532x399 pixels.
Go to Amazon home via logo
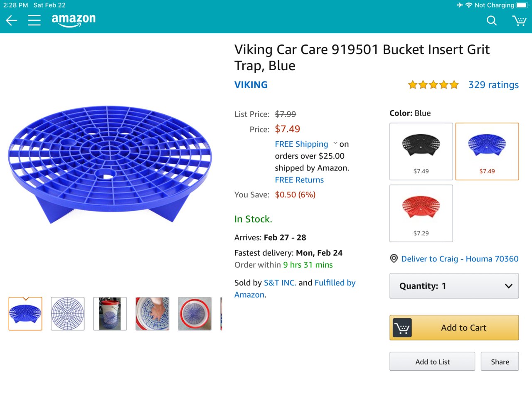74,20
